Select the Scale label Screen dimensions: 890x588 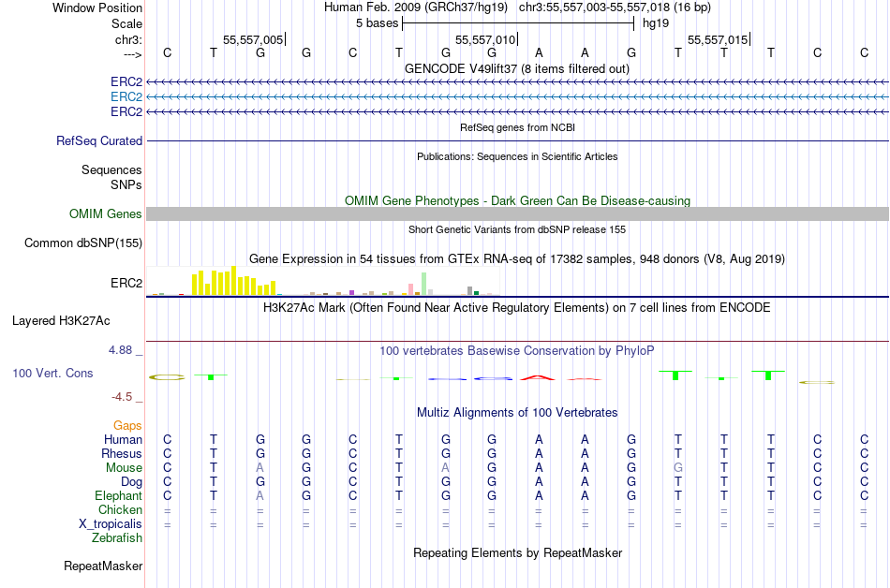[126, 23]
